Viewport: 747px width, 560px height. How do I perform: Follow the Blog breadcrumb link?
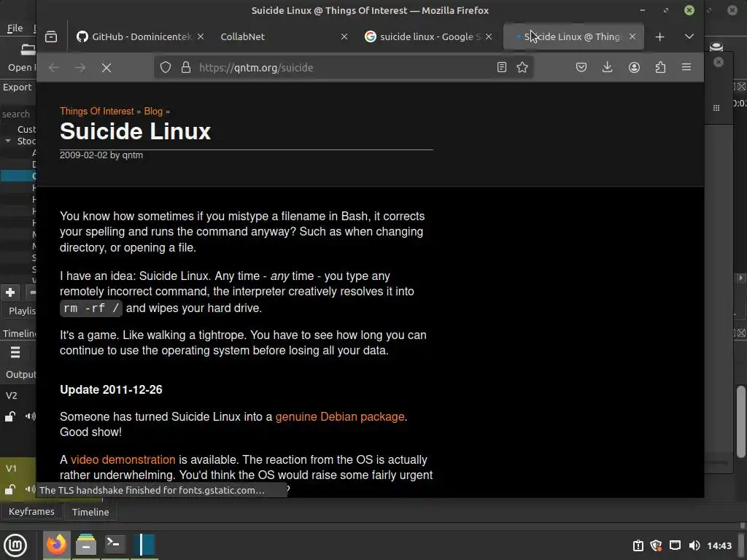153,111
